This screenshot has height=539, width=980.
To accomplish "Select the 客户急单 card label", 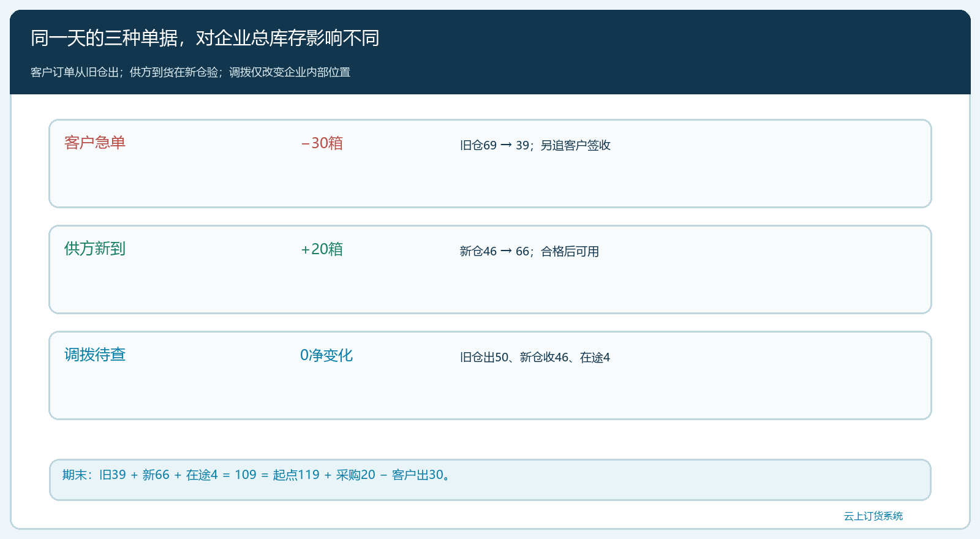I will 95,143.
